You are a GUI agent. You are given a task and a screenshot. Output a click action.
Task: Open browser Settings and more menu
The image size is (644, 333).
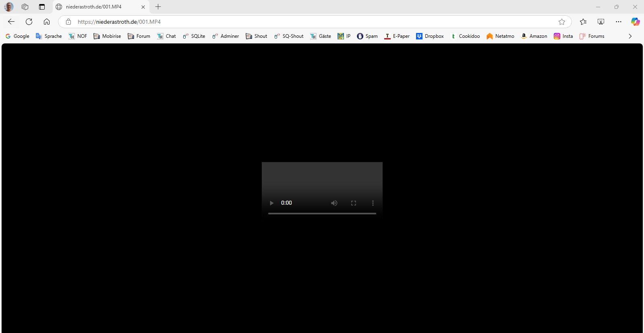[x=619, y=22]
